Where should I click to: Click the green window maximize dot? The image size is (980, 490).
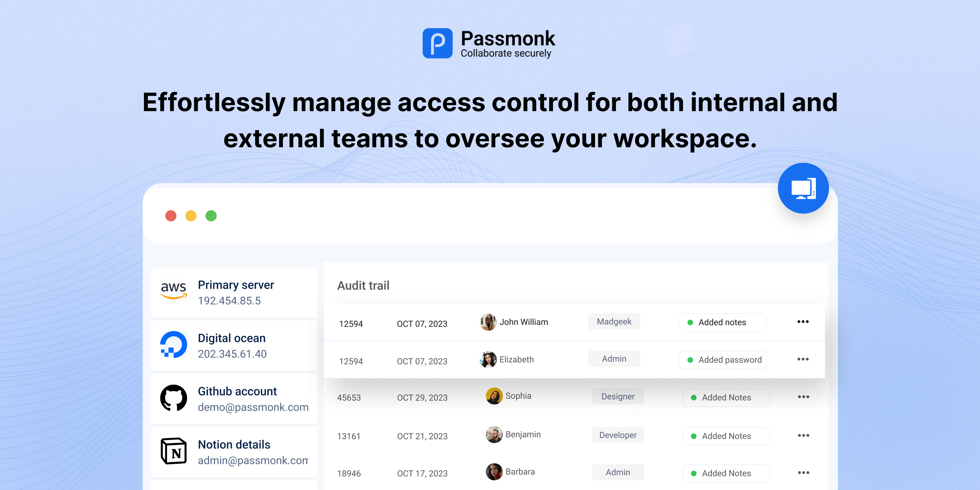point(211,216)
